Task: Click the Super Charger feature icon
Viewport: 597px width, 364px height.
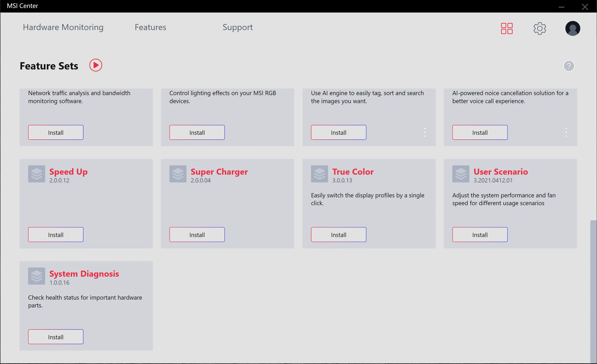Action: (x=178, y=174)
